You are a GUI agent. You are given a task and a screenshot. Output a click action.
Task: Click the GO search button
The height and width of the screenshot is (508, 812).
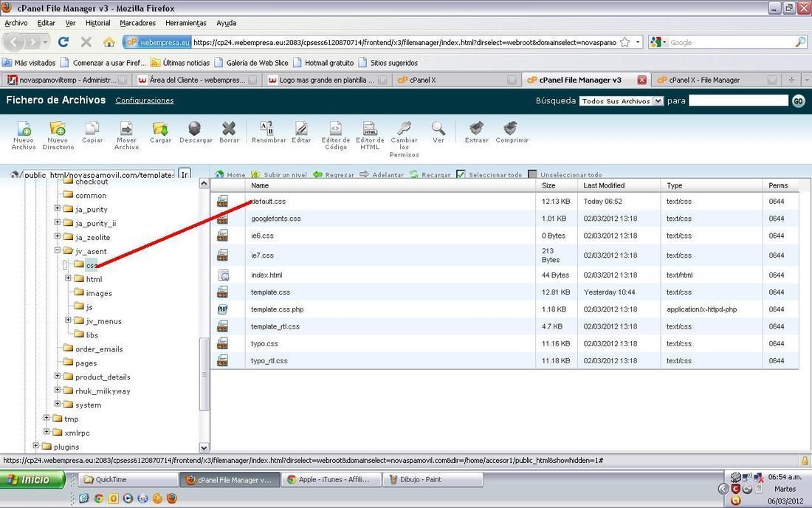click(799, 101)
